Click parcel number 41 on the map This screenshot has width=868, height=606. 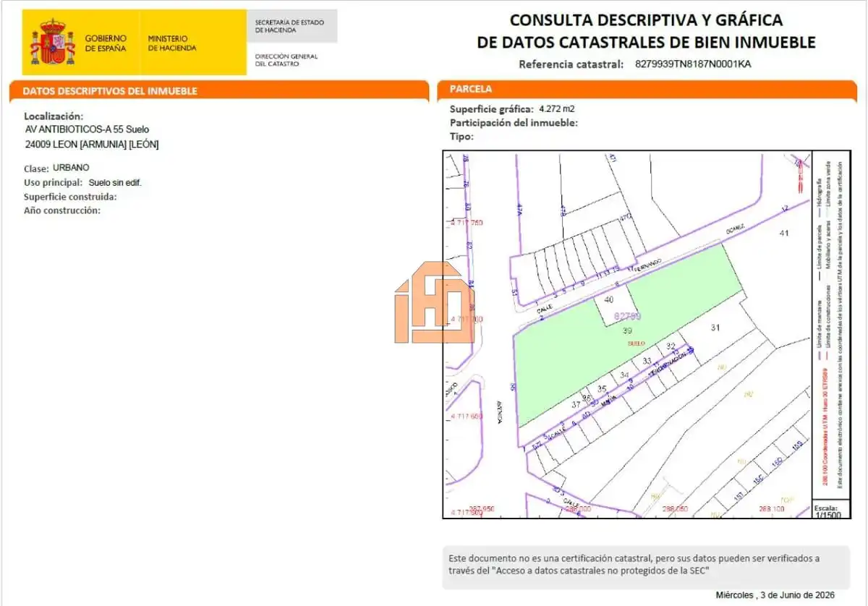click(x=784, y=233)
